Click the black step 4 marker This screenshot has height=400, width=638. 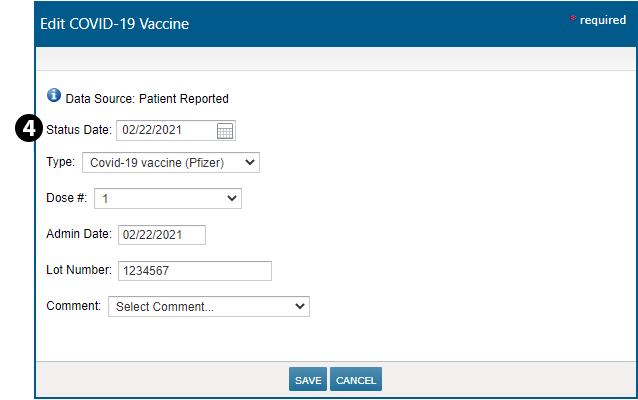coord(30,129)
